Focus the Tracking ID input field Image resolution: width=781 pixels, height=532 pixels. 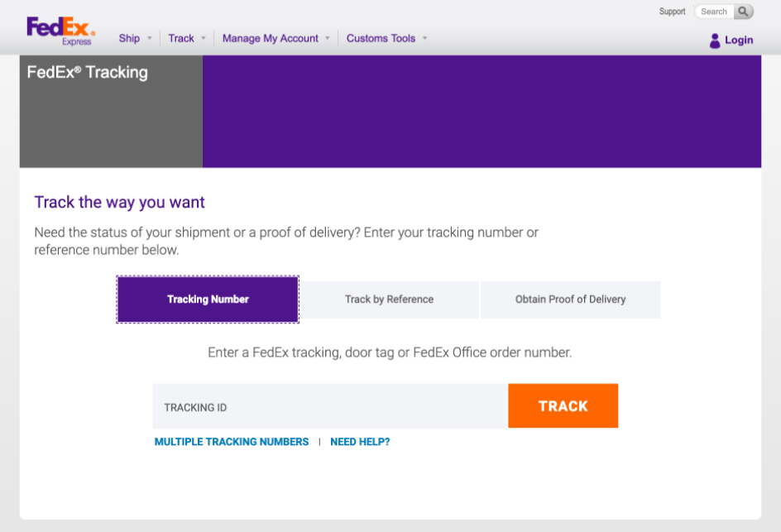tap(330, 406)
